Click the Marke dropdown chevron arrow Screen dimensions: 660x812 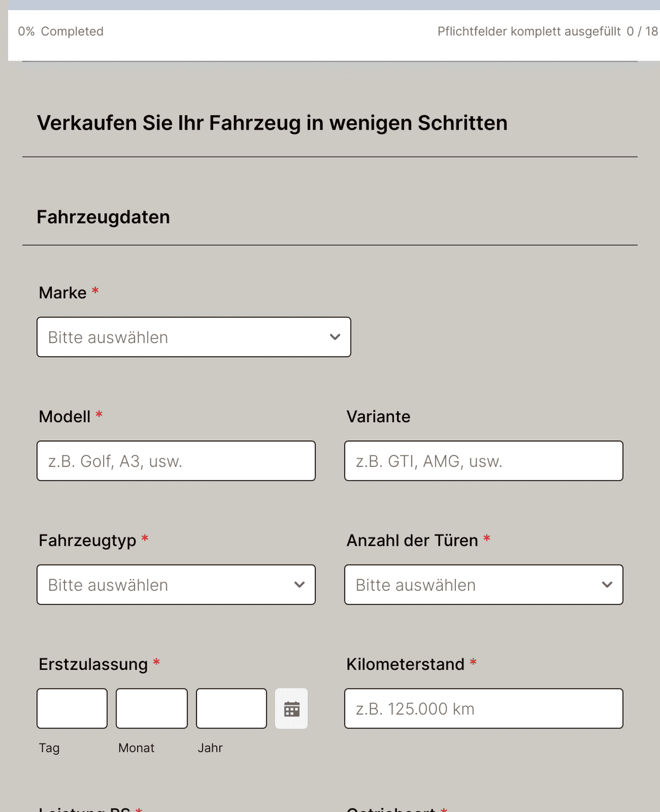click(x=334, y=337)
